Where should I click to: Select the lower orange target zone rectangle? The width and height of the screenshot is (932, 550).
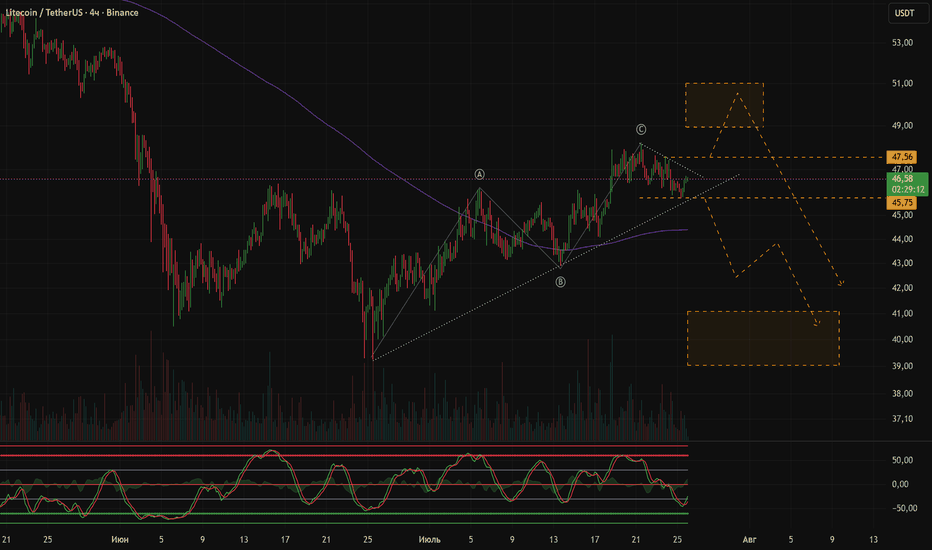click(x=763, y=338)
